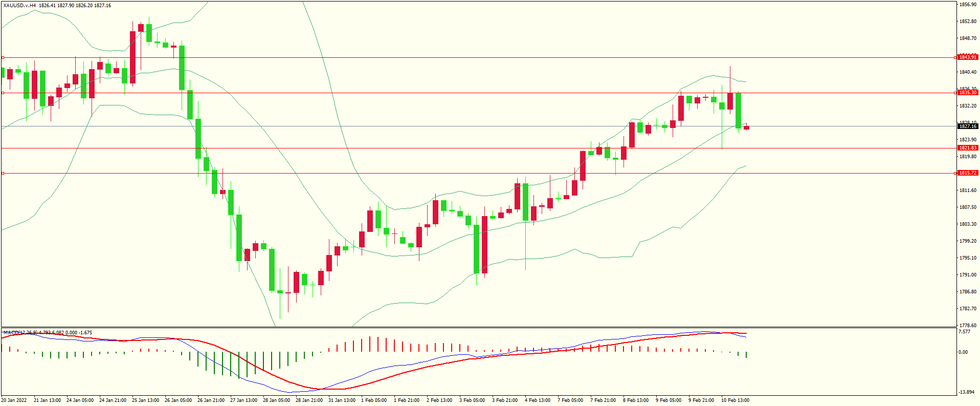
Task: Click the -13.894 MACD scale value
Action: 966,392
